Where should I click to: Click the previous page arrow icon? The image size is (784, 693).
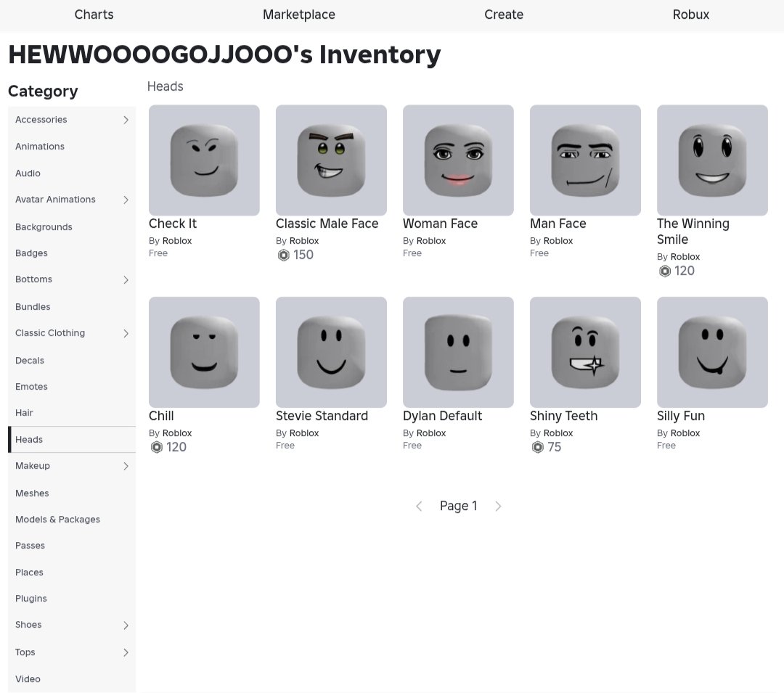tap(419, 506)
